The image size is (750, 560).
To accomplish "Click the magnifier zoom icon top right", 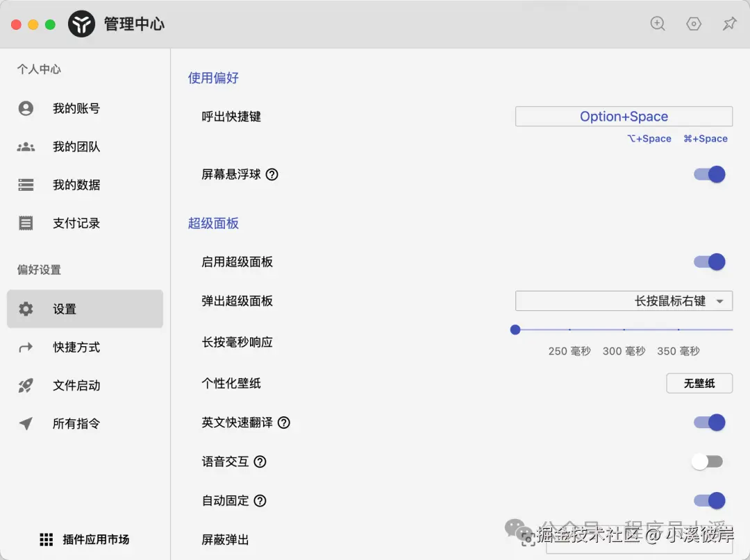I will point(657,23).
